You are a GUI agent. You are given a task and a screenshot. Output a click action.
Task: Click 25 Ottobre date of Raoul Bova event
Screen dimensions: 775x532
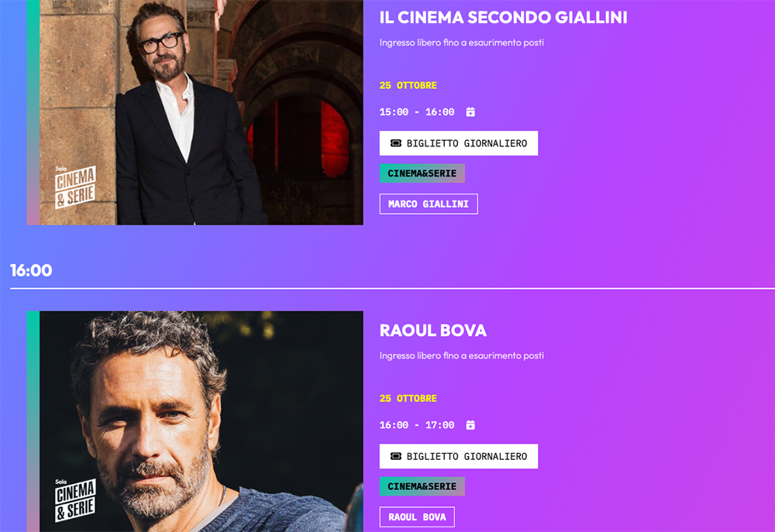click(408, 399)
